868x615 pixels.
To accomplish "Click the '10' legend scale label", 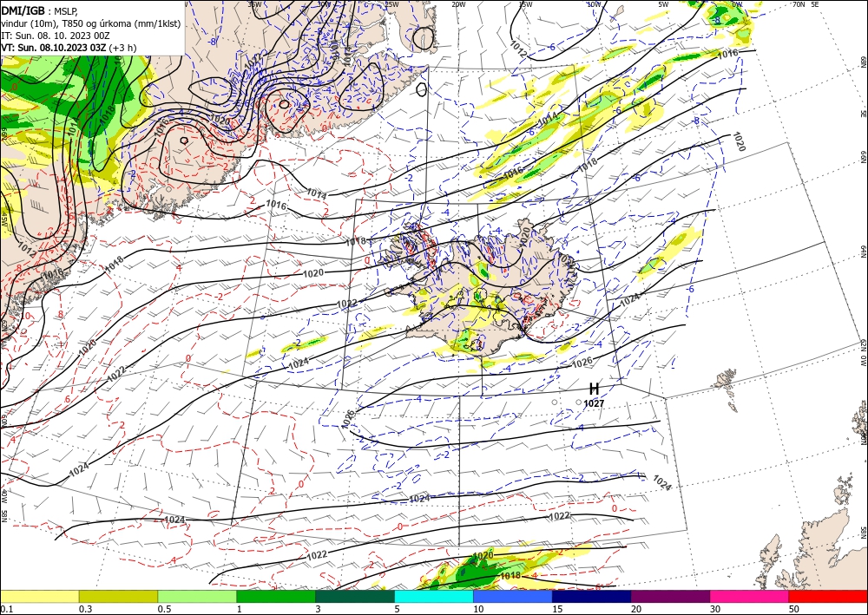I will tap(478, 609).
